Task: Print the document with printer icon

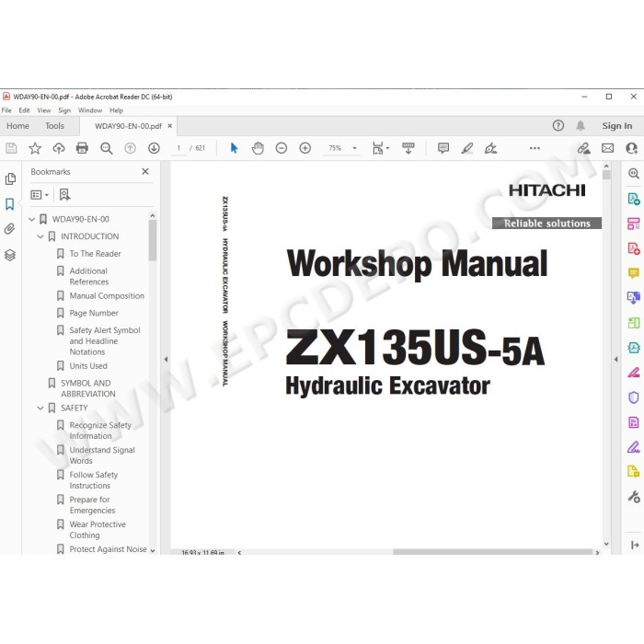Action: pos(82,148)
